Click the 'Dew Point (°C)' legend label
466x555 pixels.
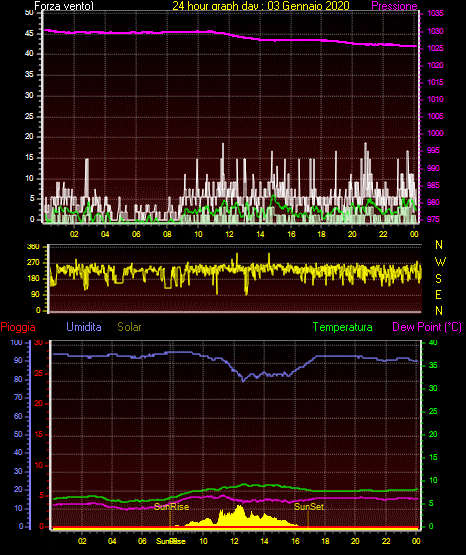(427, 327)
